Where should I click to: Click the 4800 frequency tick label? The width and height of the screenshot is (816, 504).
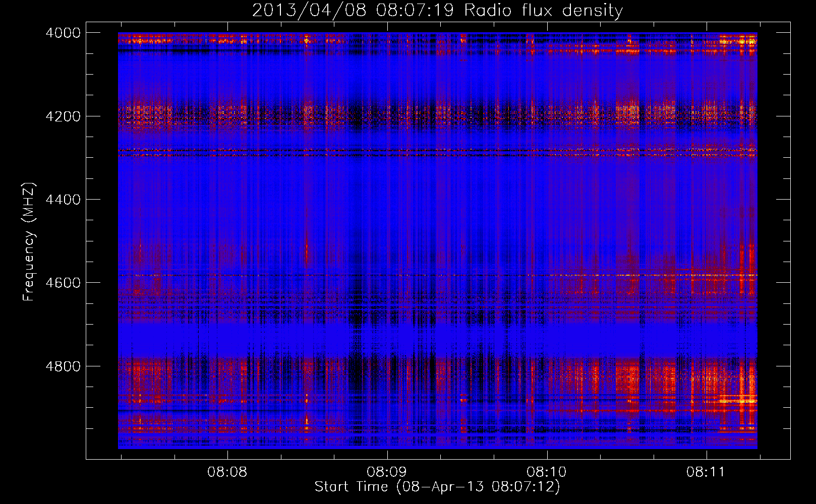point(63,366)
